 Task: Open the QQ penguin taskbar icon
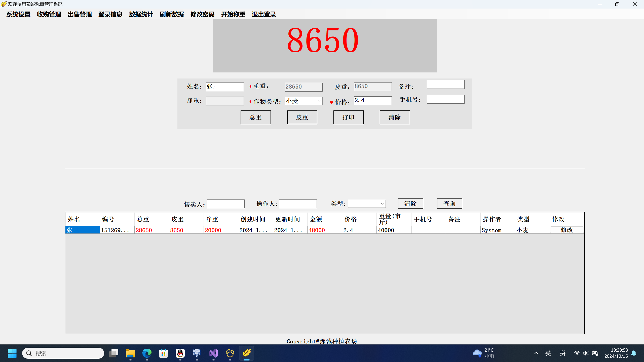[x=180, y=353]
